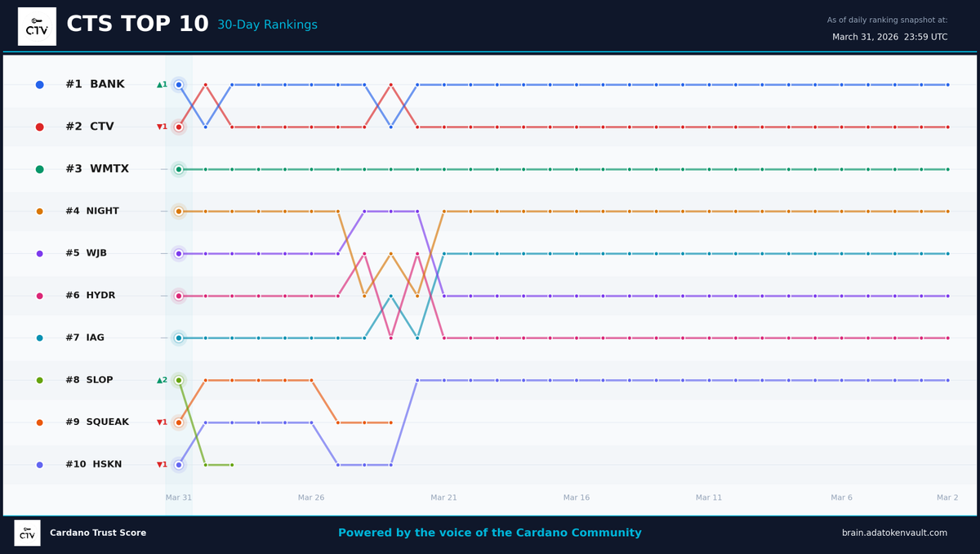Click the Mar 31 date axis label

179,498
